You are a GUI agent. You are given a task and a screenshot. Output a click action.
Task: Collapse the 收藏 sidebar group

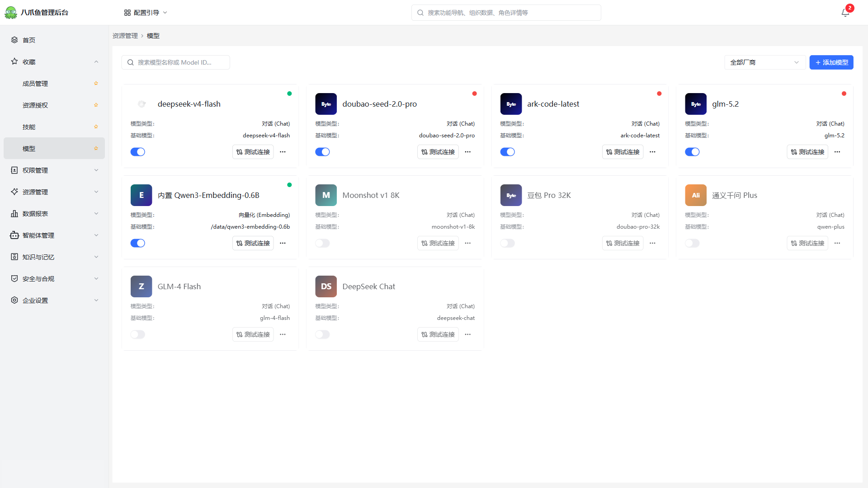pos(54,61)
